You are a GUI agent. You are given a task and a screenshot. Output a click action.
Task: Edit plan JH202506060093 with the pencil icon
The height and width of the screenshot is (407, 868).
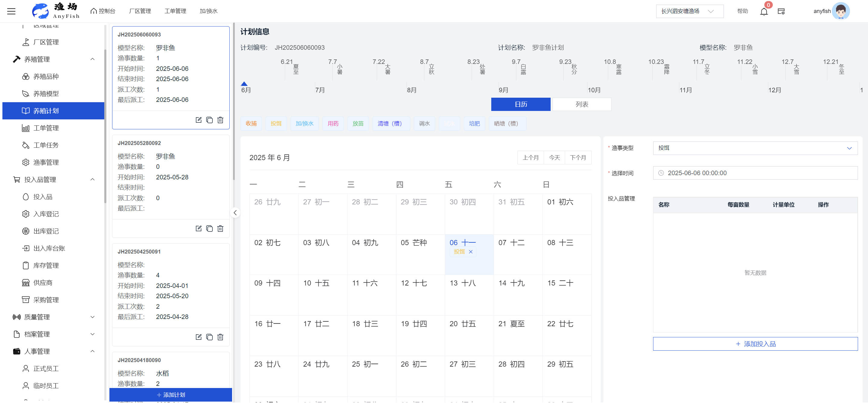coord(199,120)
